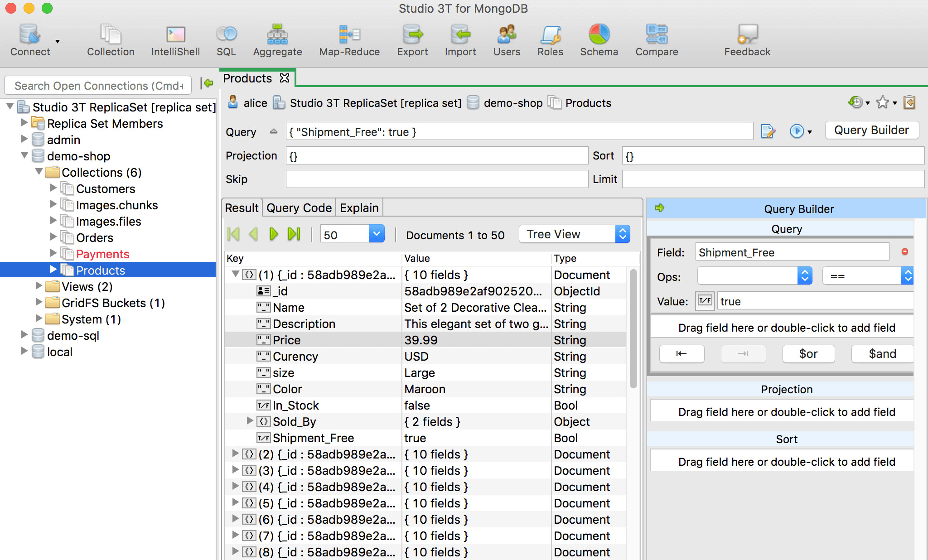Open run query options dropdown arrow
Viewport: 928px width, 560px height.
pyautogui.click(x=810, y=132)
